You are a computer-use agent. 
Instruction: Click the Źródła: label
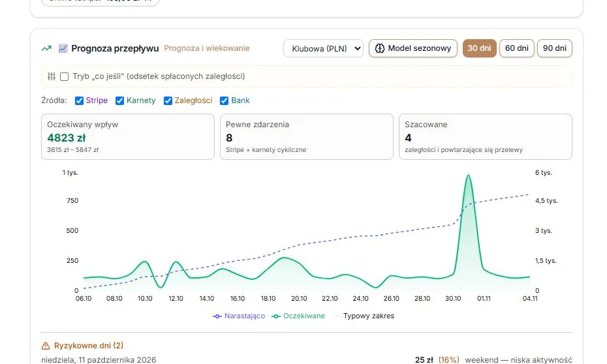pos(54,100)
